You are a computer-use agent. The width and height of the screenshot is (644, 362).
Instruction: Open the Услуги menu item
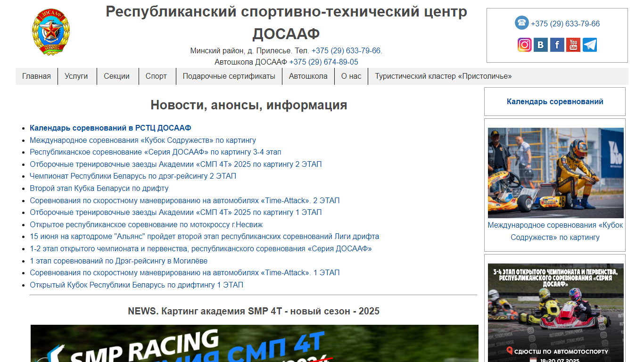(76, 76)
